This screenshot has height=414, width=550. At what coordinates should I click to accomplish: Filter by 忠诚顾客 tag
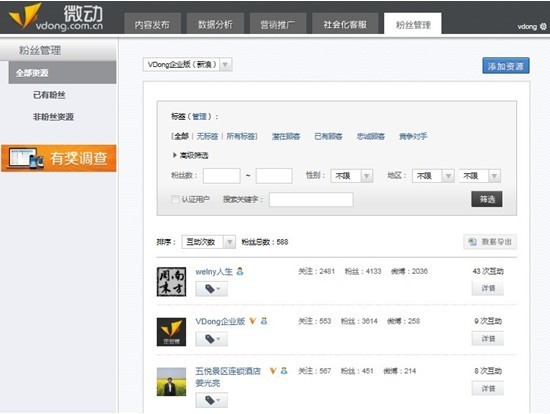(x=371, y=136)
